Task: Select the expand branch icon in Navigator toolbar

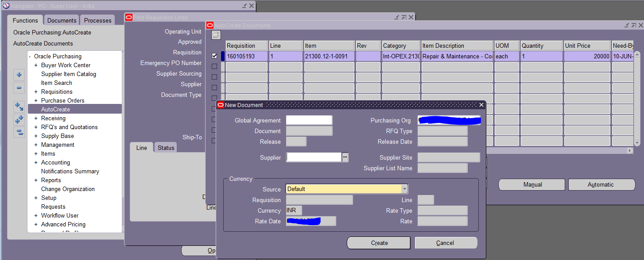Action: pos(19,106)
